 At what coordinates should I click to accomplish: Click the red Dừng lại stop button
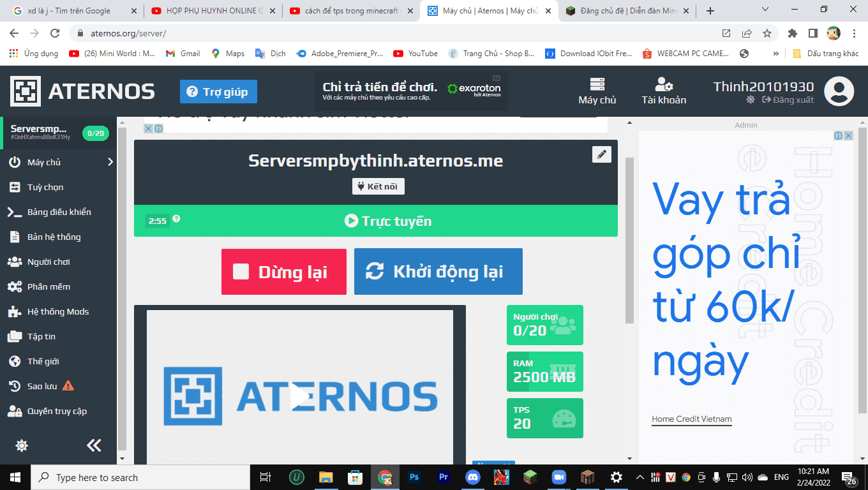pos(284,272)
